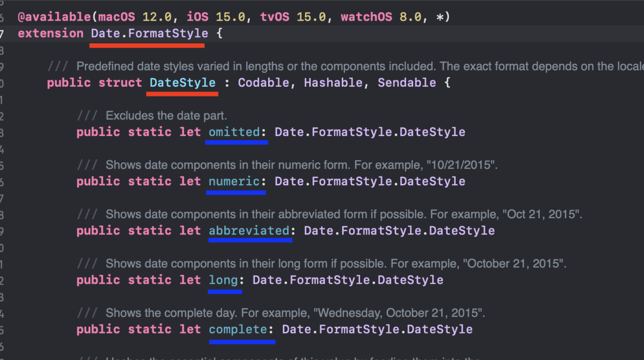644x360 pixels.
Task: Click the type annotation after complete
Action: pos(377,329)
